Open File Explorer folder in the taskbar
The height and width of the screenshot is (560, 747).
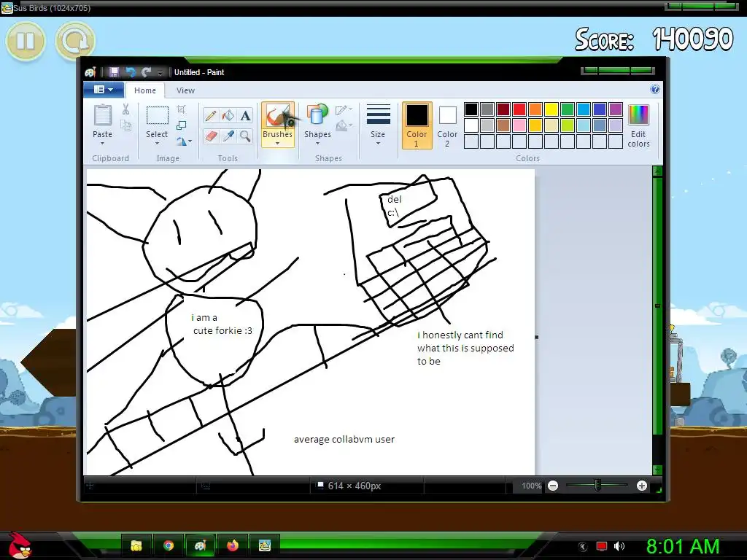pyautogui.click(x=136, y=545)
